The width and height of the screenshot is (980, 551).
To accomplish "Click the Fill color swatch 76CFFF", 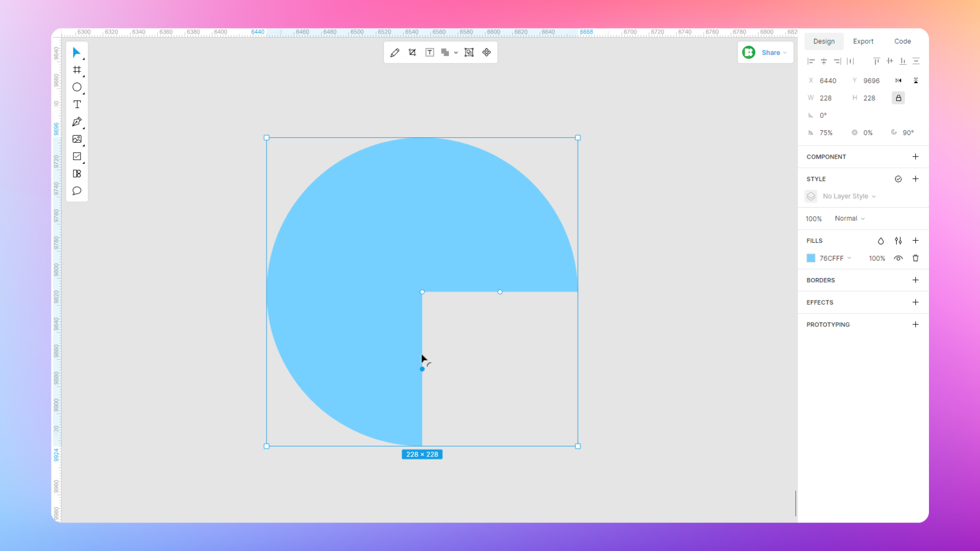I will click(812, 258).
